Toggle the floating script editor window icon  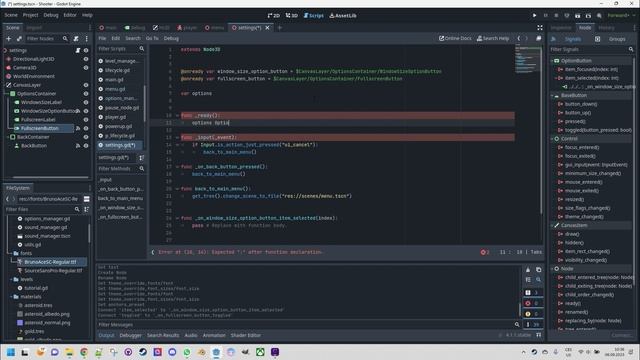point(538,38)
